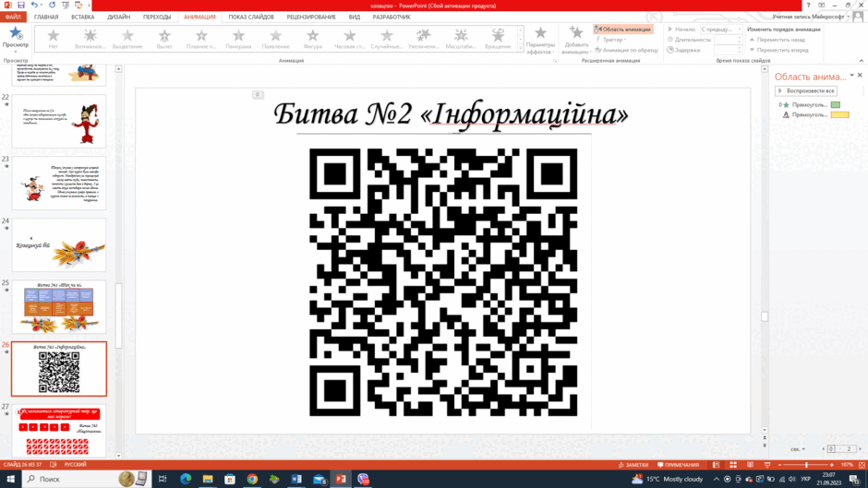Click the zoom slider handle
Screen dimensions: 868x488
[x=806, y=465]
